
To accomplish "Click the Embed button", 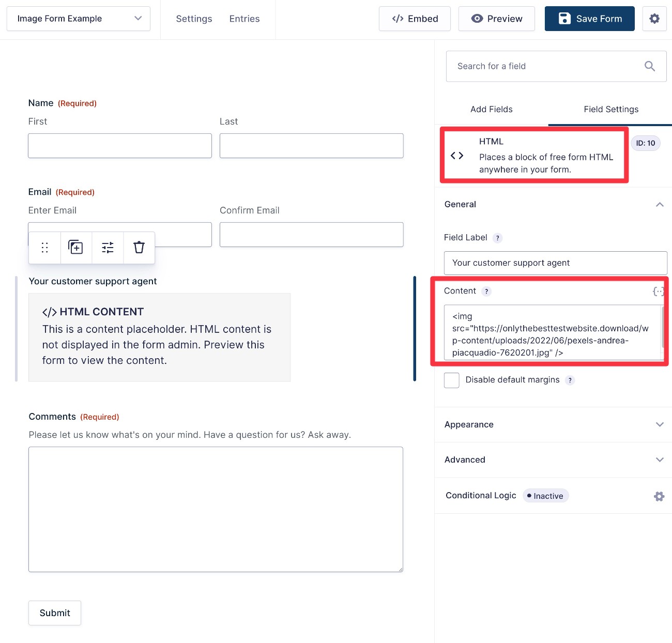I will tap(415, 19).
